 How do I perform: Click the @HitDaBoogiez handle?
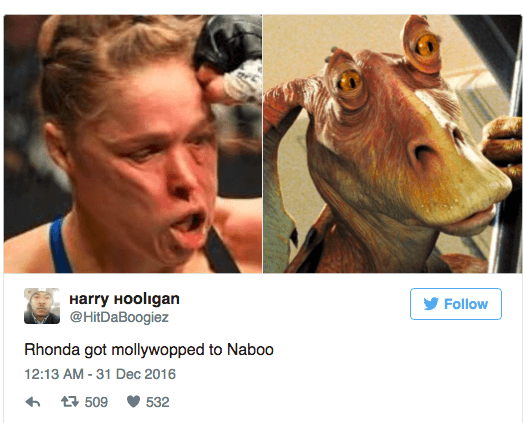119,317
